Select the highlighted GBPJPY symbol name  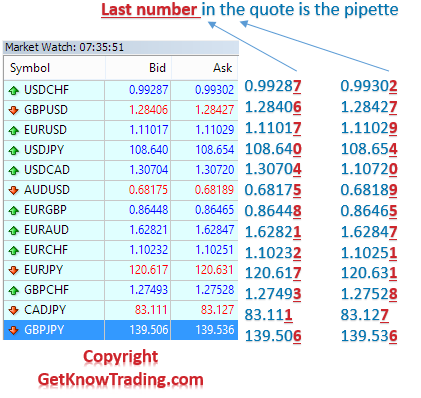pos(44,330)
